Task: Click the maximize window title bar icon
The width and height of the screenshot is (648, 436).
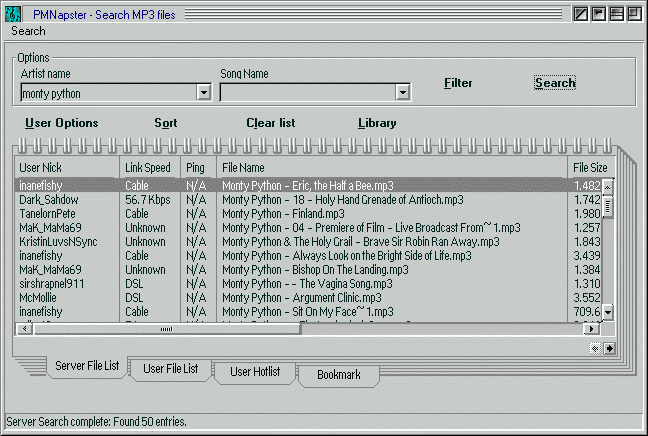Action: [x=634, y=14]
